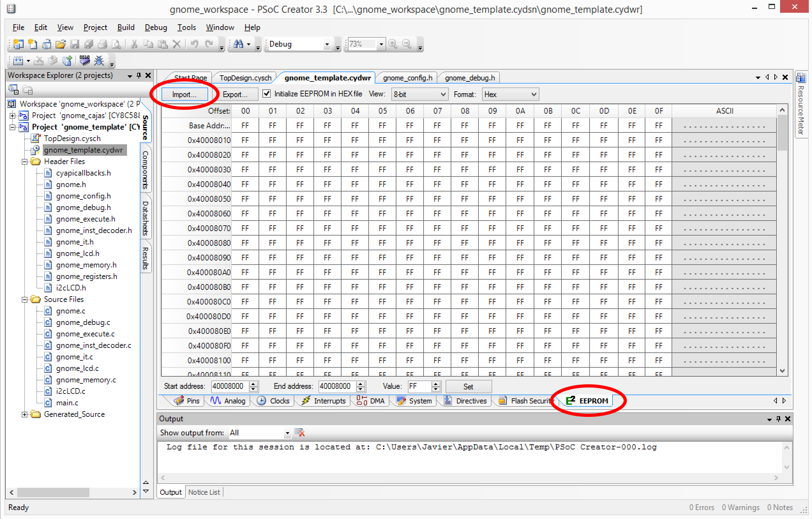Image resolution: width=812 pixels, height=519 pixels.
Task: Click the EEPROM grid vertical scrollbar thumb
Action: pos(782,133)
